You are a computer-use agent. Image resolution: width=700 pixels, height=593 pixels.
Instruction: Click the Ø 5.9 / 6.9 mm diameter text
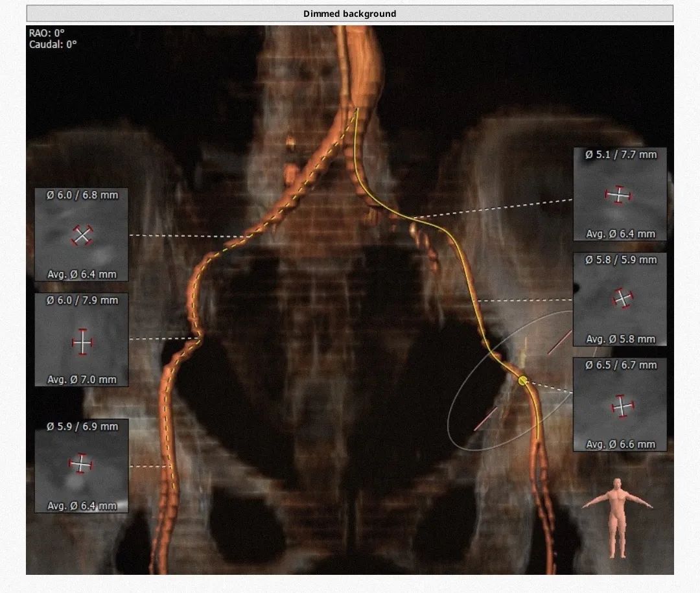coord(82,426)
